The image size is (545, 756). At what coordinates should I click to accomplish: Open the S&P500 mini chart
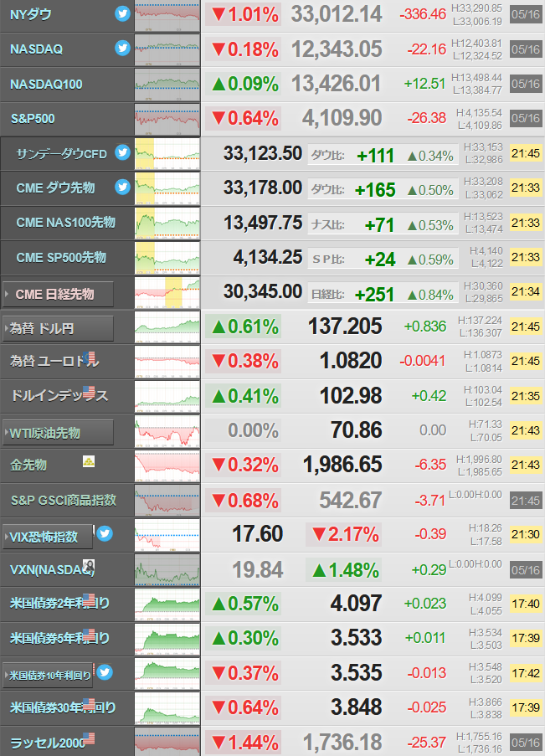click(x=167, y=119)
